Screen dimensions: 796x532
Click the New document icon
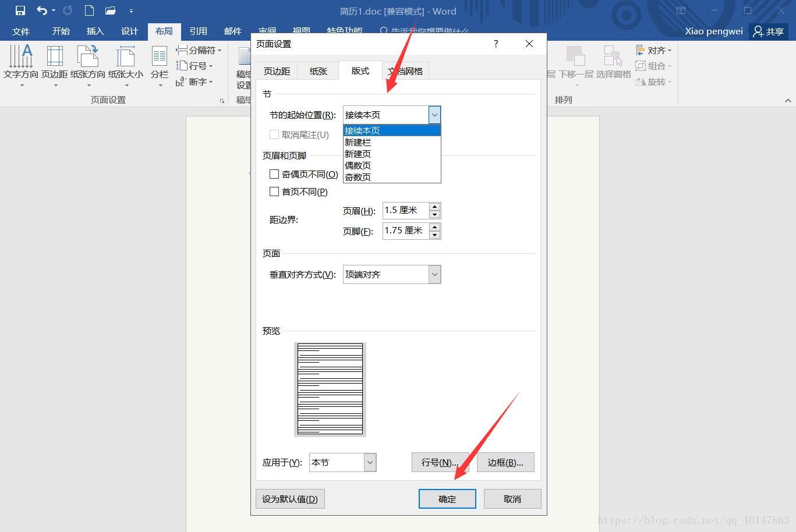point(89,10)
